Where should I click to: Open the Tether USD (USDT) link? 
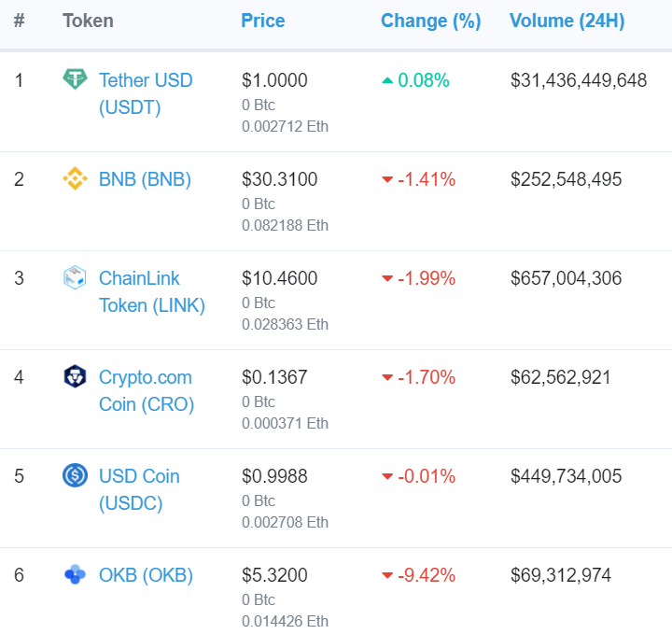coord(146,93)
